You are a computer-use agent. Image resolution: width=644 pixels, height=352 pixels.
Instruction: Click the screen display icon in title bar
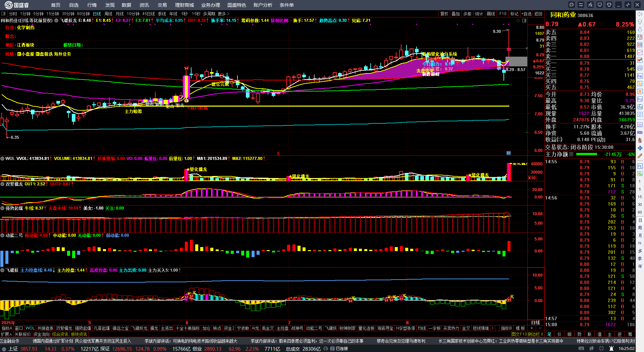pos(600,5)
